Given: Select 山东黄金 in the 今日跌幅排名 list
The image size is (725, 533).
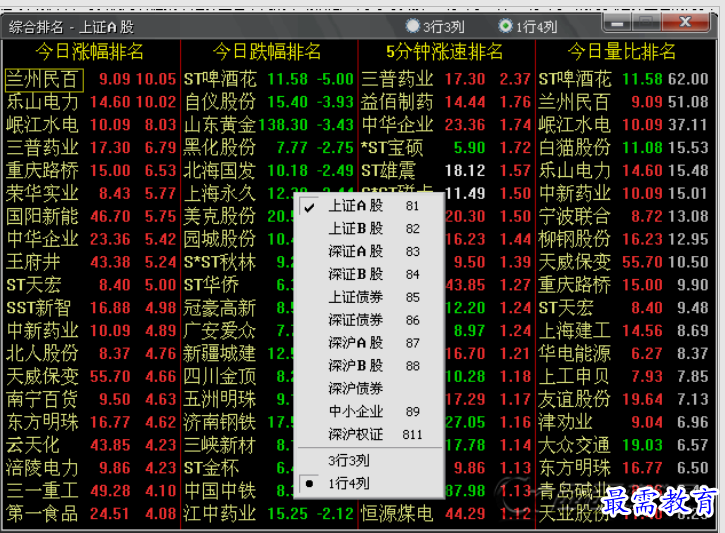Looking at the screenshot, I should 220,125.
